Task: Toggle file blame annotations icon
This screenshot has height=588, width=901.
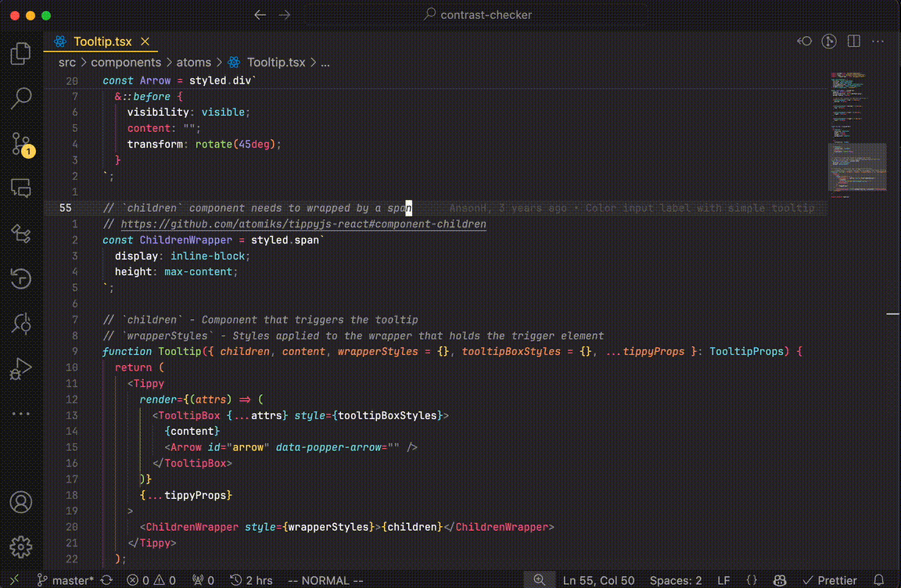Action: [x=828, y=41]
